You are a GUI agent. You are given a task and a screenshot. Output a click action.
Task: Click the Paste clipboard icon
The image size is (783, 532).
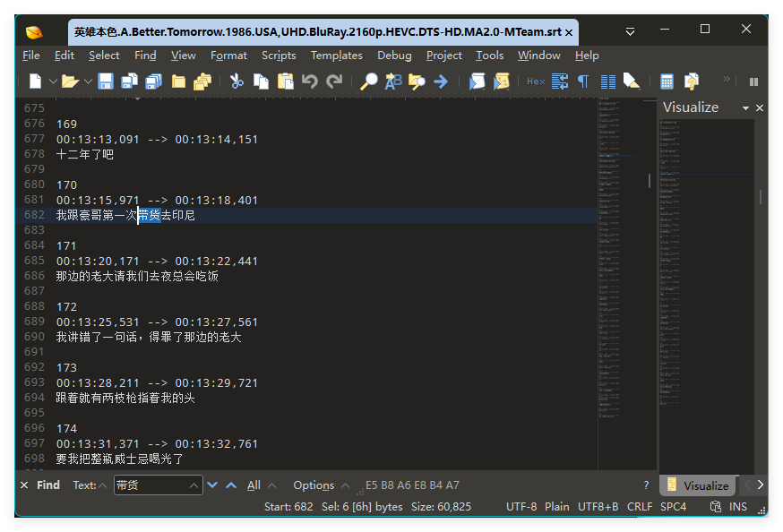click(x=285, y=82)
